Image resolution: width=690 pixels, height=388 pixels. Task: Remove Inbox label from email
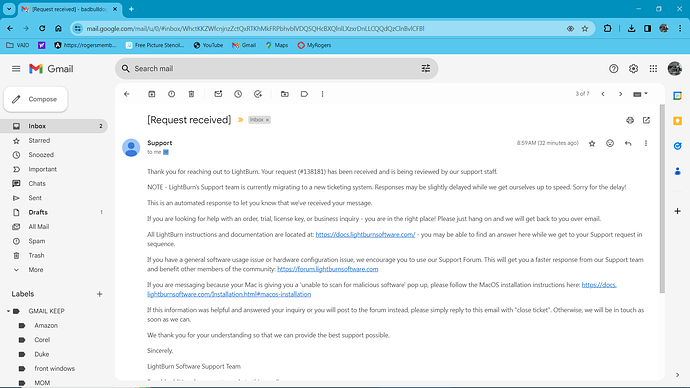[267, 120]
